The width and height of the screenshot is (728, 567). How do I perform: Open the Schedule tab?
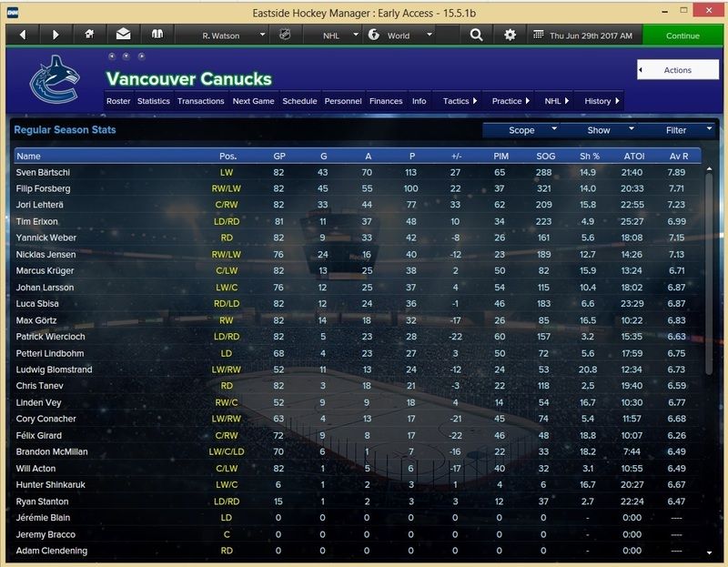click(x=299, y=101)
